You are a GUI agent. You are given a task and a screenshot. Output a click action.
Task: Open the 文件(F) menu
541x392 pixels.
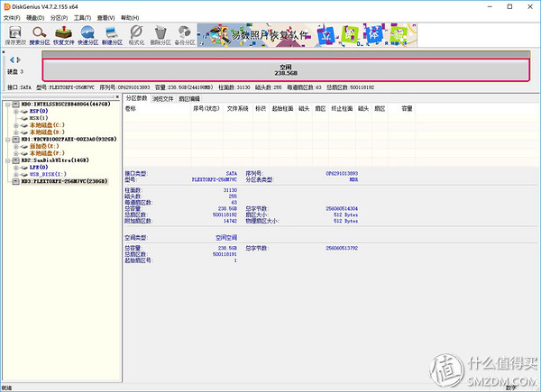(x=12, y=18)
